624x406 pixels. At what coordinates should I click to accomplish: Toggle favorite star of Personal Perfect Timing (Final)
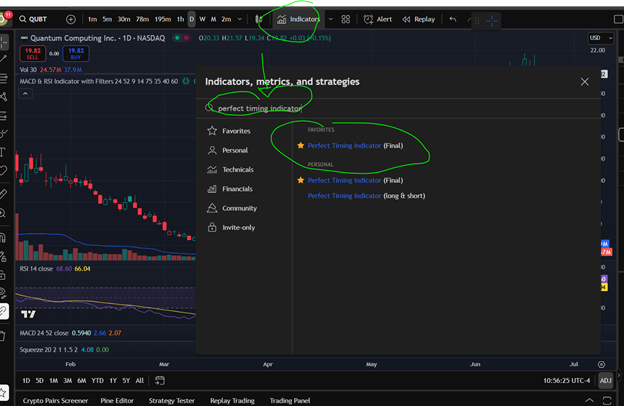click(301, 180)
